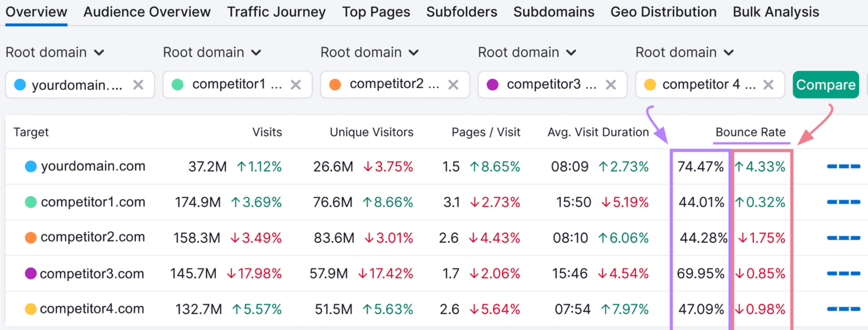Screen dimensions: 868x330
Task: Click the trend dashes icon for competitor4.com
Action: (x=843, y=309)
